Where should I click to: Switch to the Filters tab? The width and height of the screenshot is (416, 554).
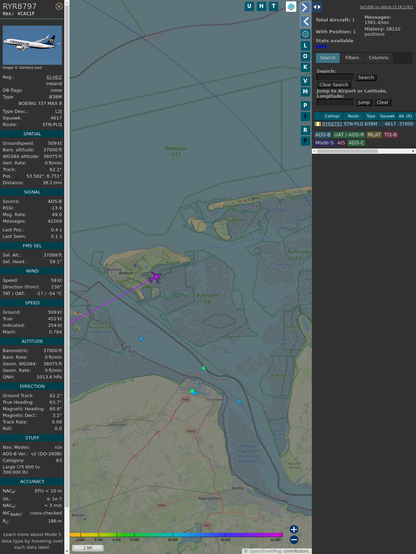tap(352, 58)
